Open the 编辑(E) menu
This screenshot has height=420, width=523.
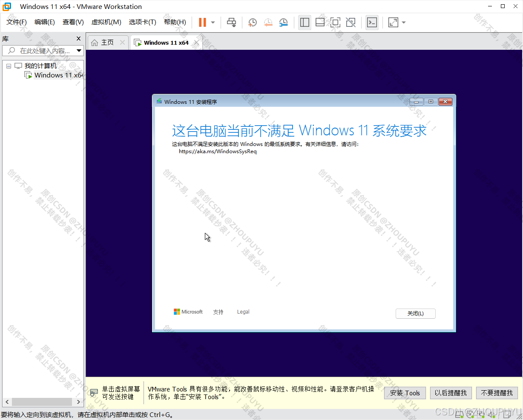(45, 22)
